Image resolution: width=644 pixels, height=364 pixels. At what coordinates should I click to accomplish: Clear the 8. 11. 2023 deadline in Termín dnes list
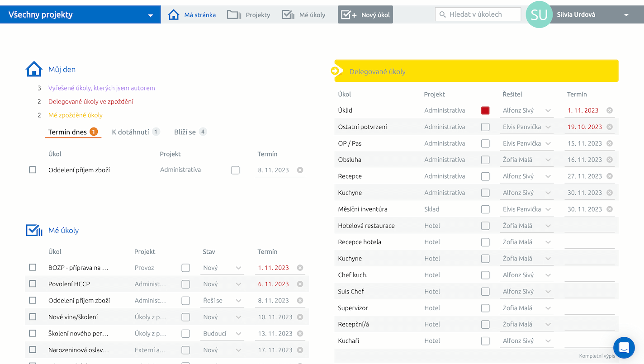300,170
